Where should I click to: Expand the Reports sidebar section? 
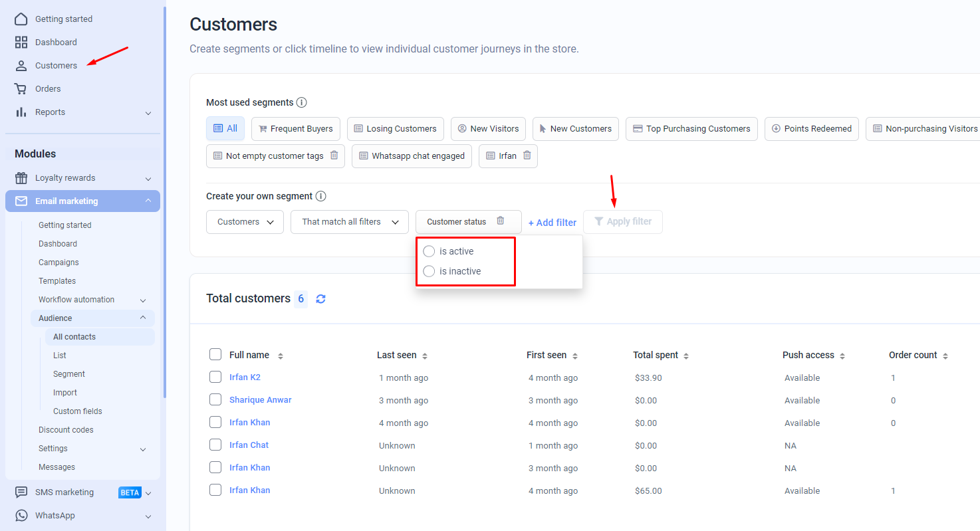pyautogui.click(x=148, y=113)
